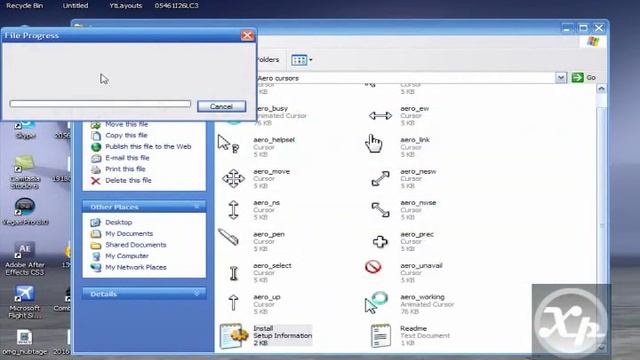Open Desktop from Other Places
Viewport: 640px width, 360px height.
pyautogui.click(x=118, y=222)
